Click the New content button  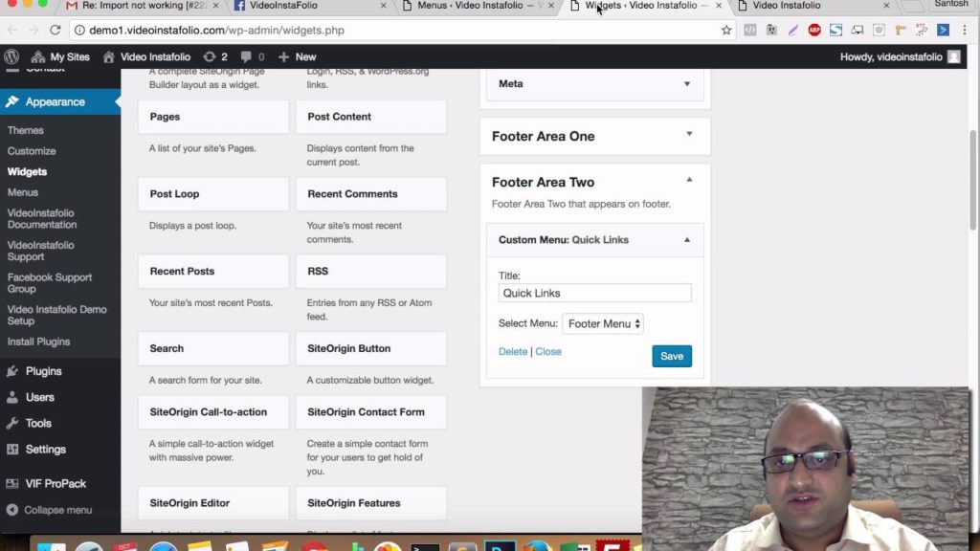[x=298, y=56]
